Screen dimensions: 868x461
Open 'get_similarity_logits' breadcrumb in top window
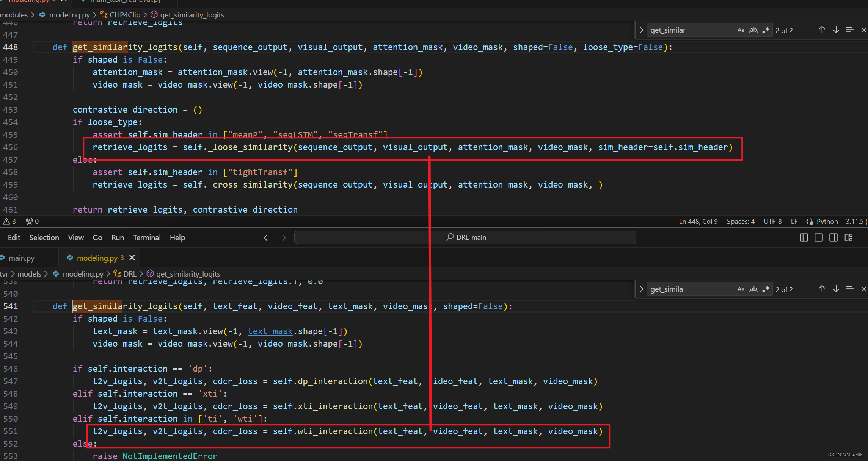[192, 15]
